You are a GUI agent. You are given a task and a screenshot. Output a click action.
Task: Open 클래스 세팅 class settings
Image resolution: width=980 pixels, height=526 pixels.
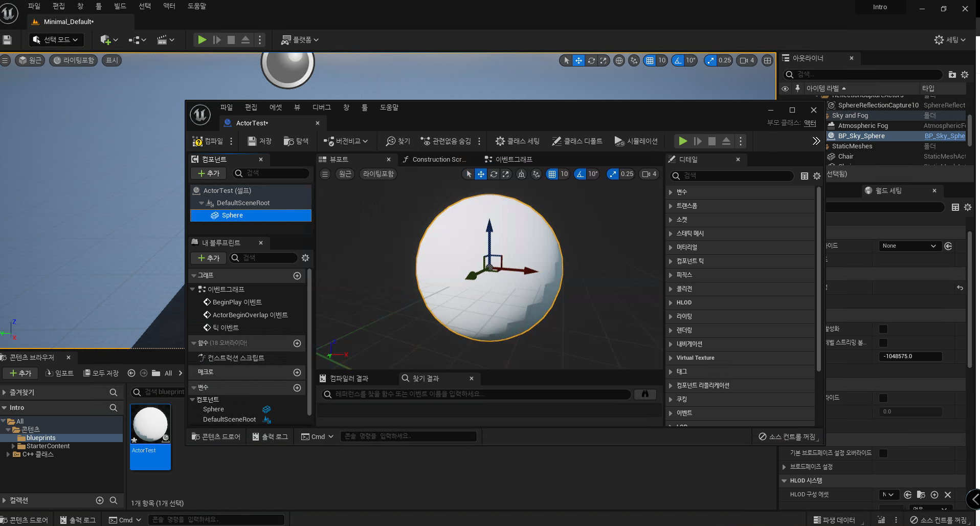[x=517, y=141]
